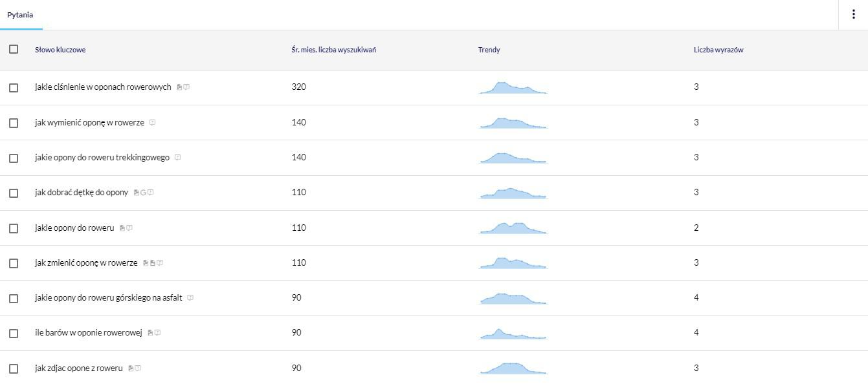Image resolution: width=868 pixels, height=384 pixels.
Task: Click first small icon after "jakie ciśnienie w oponach rowerowych"
Action: [x=179, y=87]
